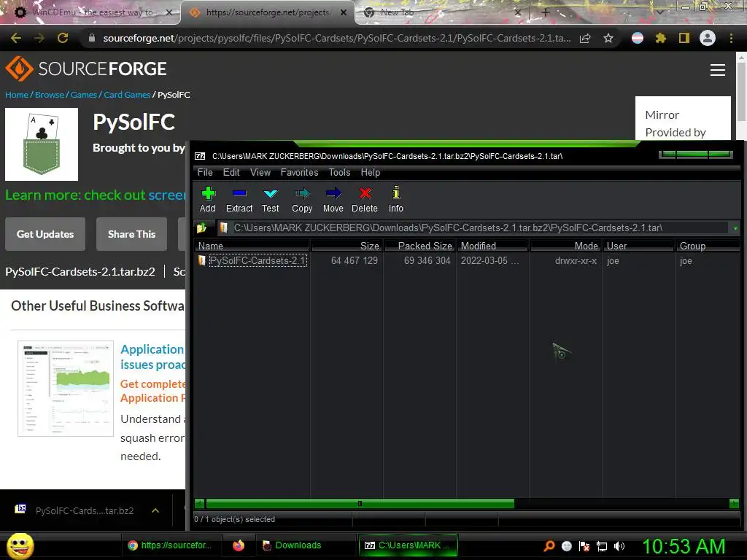Run Test on the archive
This screenshot has width=747, height=560.
click(270, 200)
